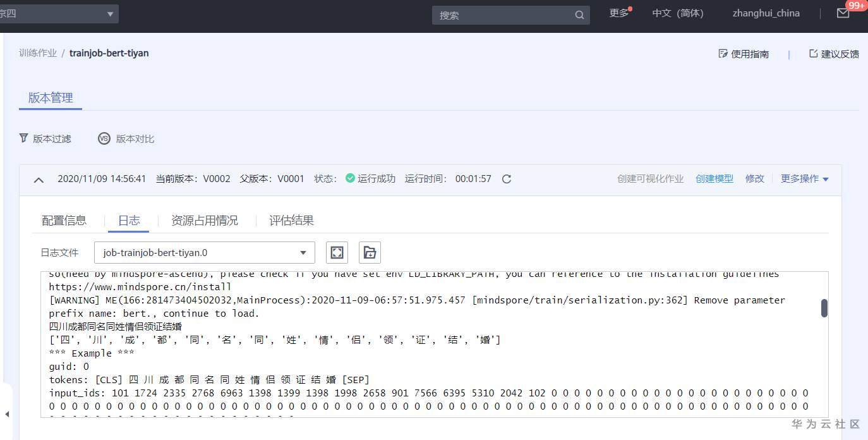Click 创建可视化作业 link
This screenshot has width=868, height=440.
point(651,179)
